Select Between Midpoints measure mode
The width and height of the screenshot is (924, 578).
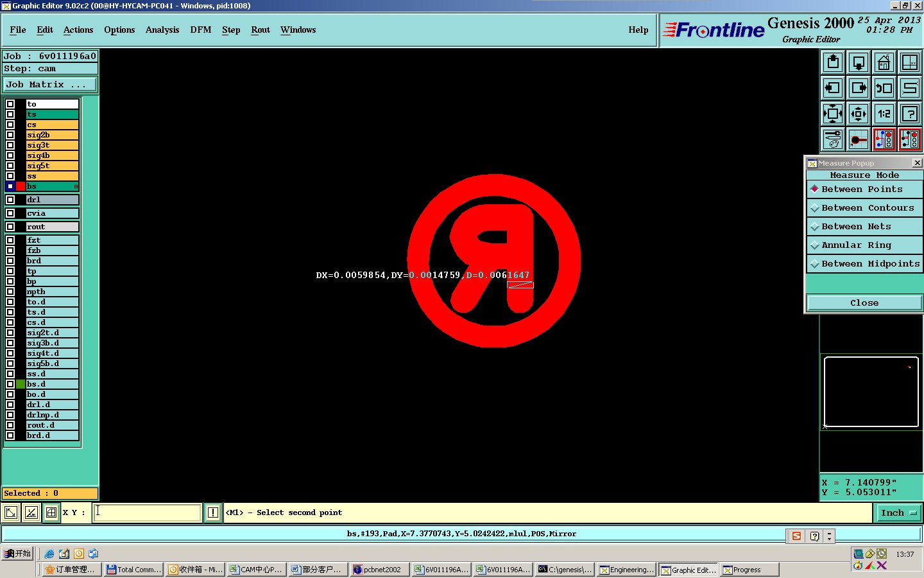(x=864, y=264)
